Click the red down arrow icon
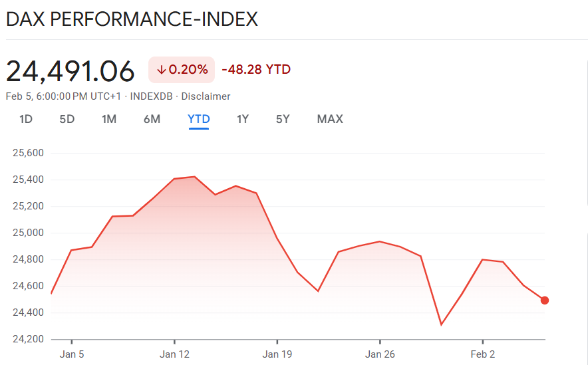Image resolution: width=588 pixels, height=365 pixels. pos(161,70)
